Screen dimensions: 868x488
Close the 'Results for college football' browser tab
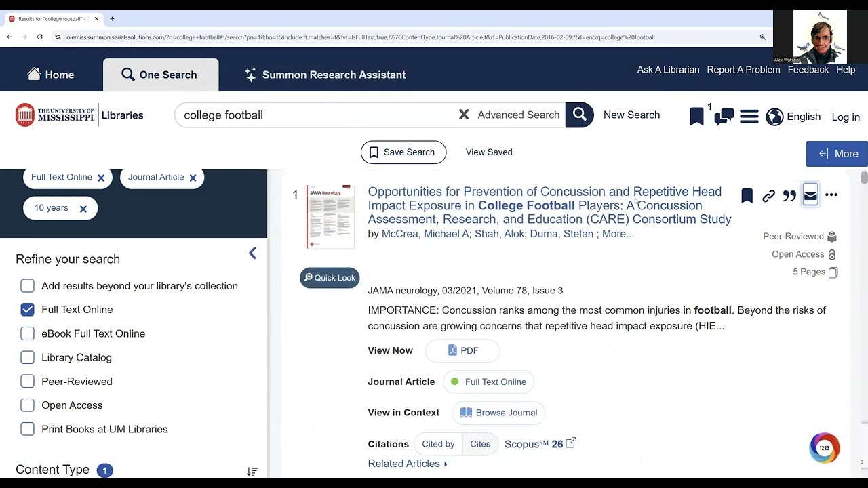96,18
